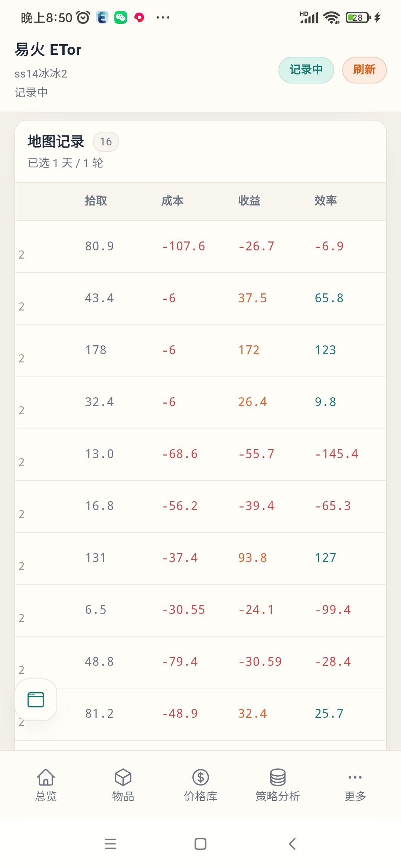The image size is (401, 868).
Task: Sort by the 拾取 column header
Action: tap(96, 201)
